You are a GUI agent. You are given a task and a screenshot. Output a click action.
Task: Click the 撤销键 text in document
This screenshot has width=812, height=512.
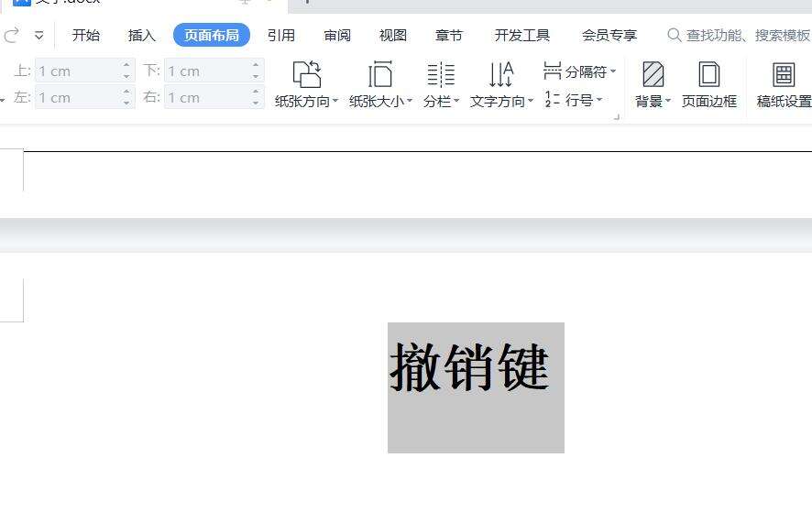(469, 368)
